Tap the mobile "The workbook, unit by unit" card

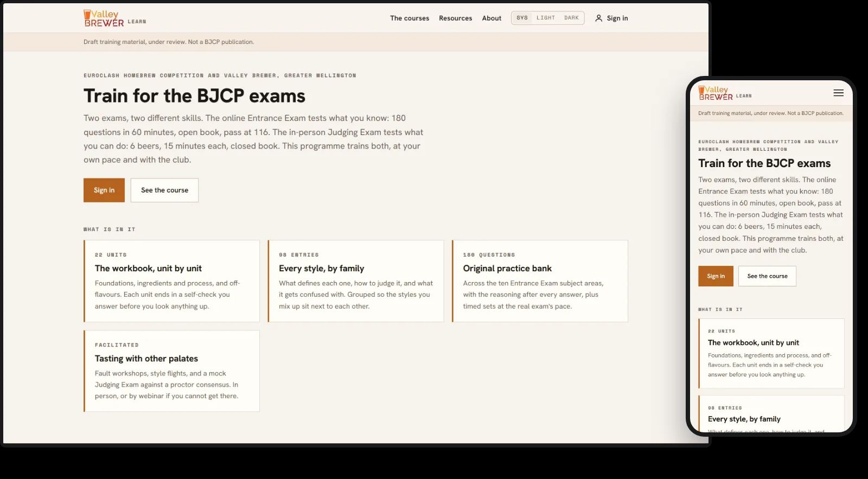tap(771, 353)
